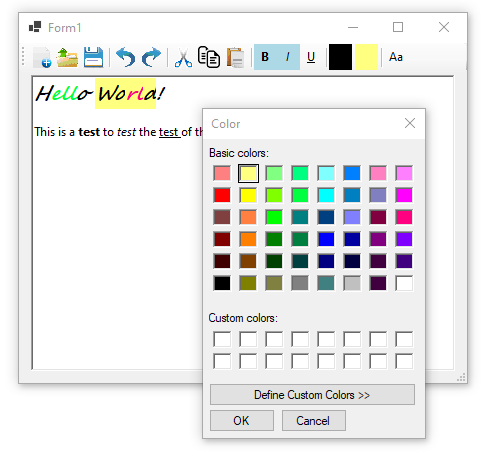Cut selection with the scissors icon

(183, 57)
